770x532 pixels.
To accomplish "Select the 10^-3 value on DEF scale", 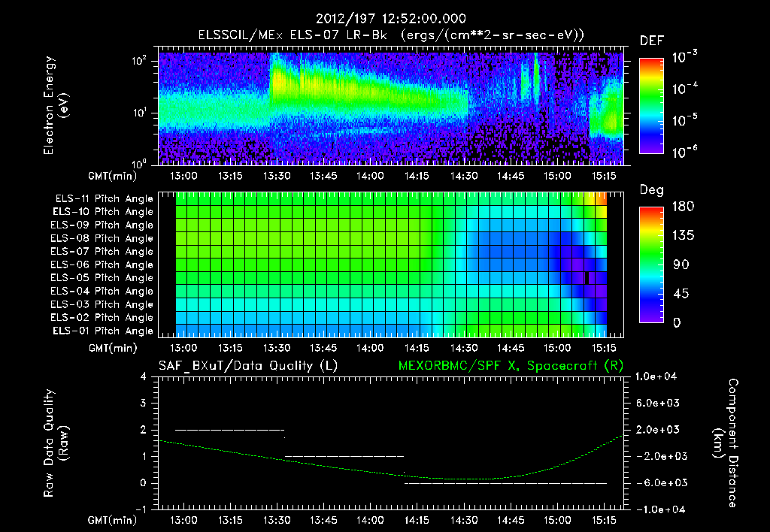I will tap(684, 56).
